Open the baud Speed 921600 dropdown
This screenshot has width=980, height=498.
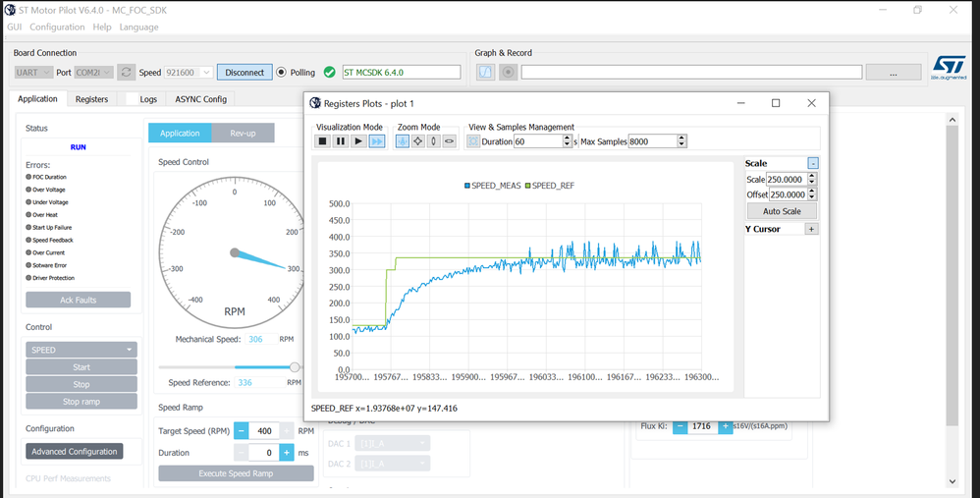189,73
